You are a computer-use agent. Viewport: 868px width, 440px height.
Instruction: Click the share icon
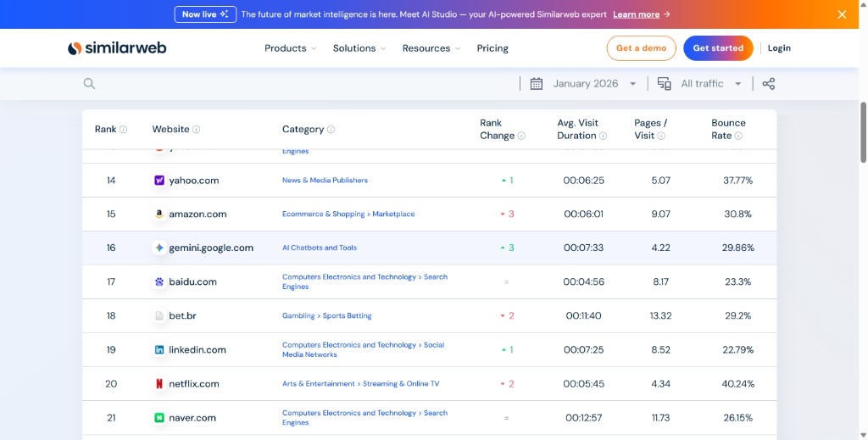click(x=768, y=84)
